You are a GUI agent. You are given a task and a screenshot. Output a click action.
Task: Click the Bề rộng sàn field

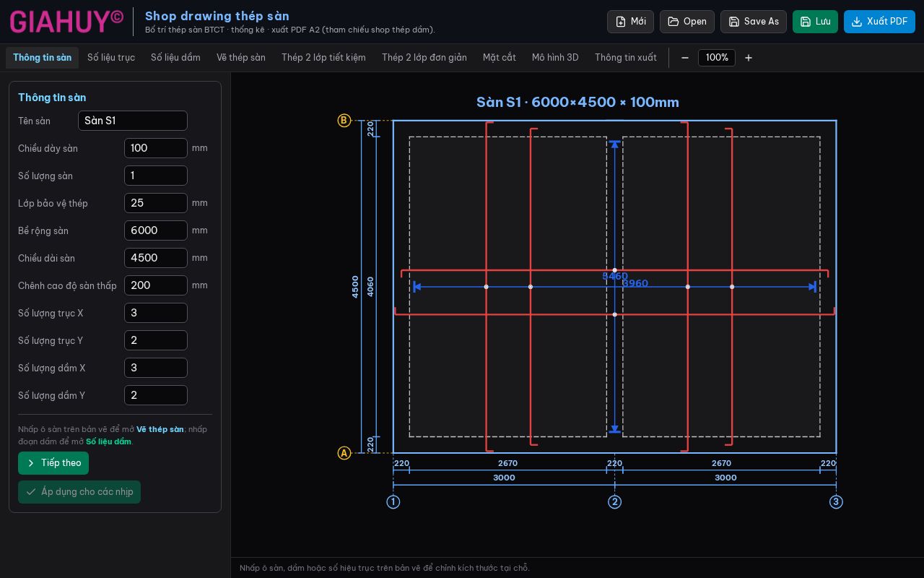[156, 230]
